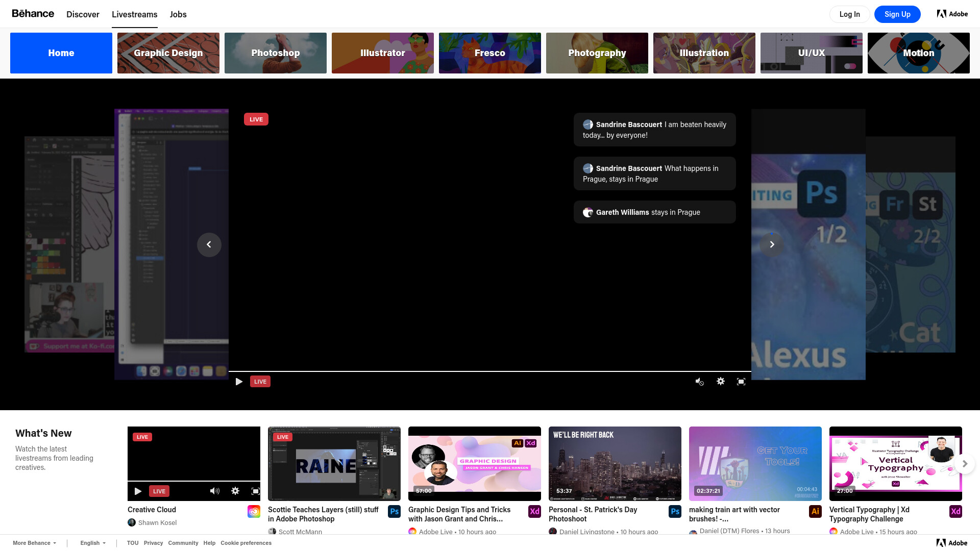Open TOU footer link
Viewport: 980px width, 551px height.
coord(133,543)
